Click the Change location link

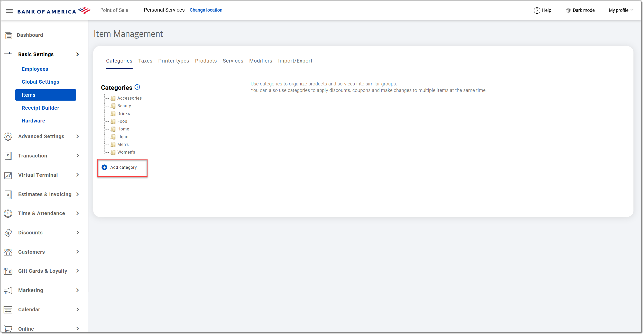point(206,10)
